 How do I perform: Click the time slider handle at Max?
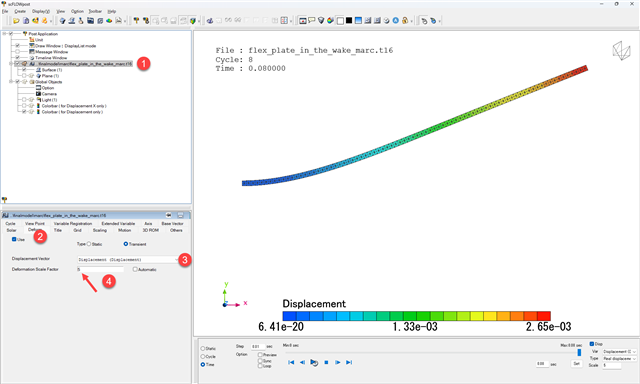pyautogui.click(x=579, y=352)
